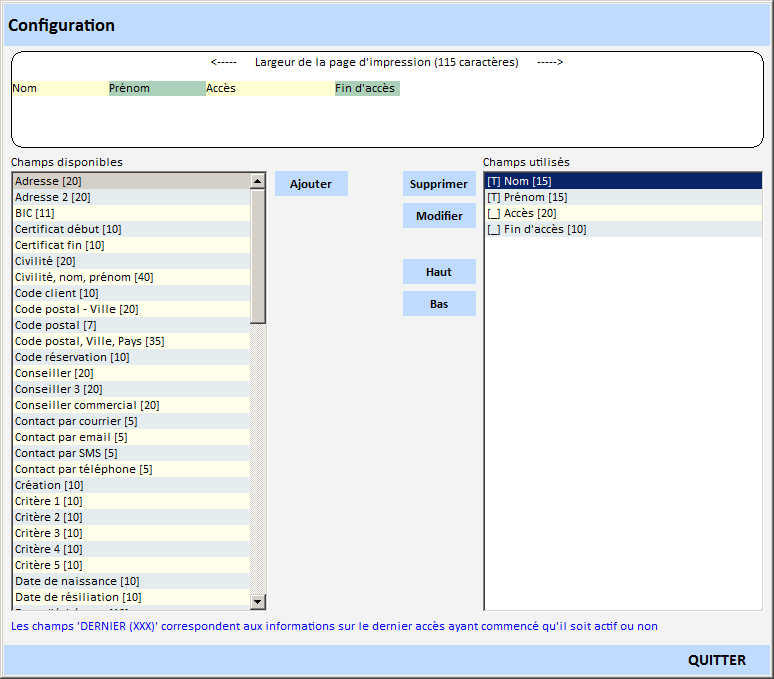Select 'Conseiller commercial [20]' in list
Image resolution: width=774 pixels, height=679 pixels.
[130, 405]
